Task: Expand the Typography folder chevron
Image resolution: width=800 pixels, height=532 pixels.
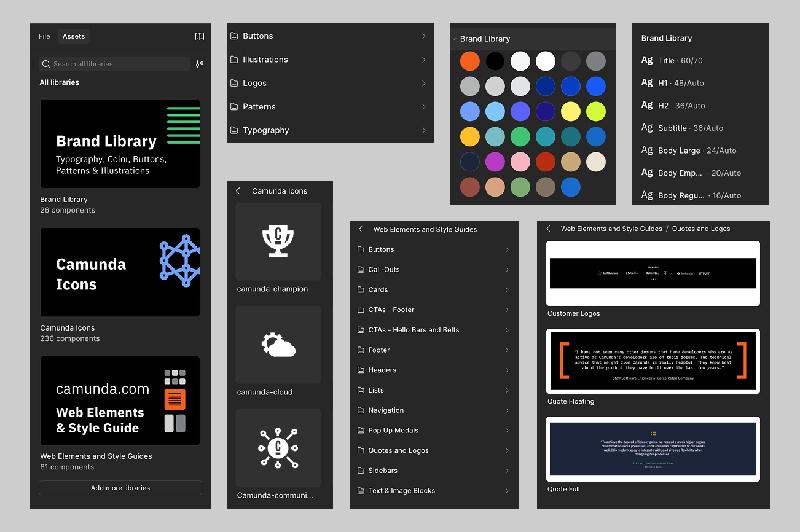Action: [x=424, y=130]
